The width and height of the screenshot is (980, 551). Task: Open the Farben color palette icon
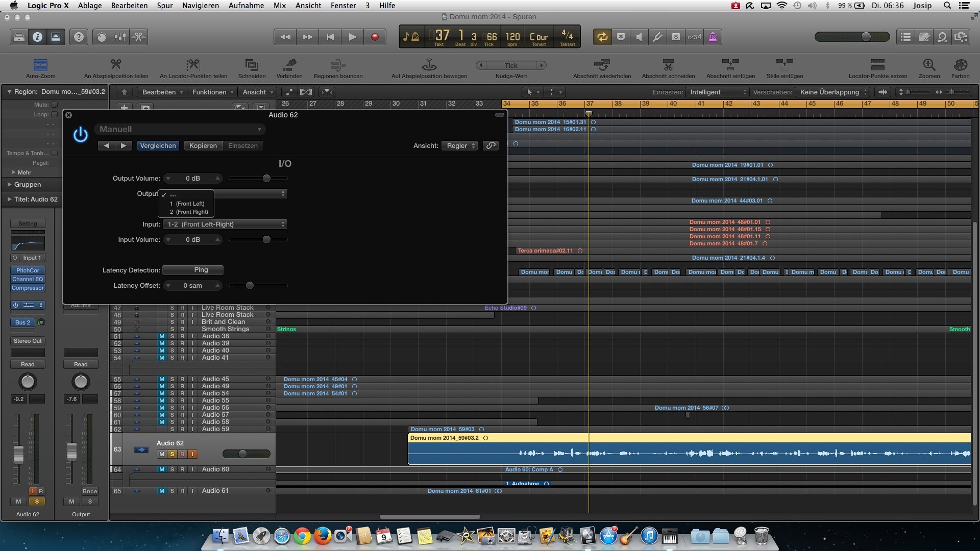pyautogui.click(x=960, y=65)
